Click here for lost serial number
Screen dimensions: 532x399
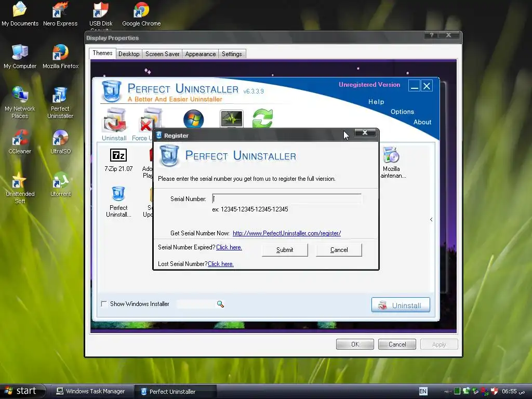(220, 264)
